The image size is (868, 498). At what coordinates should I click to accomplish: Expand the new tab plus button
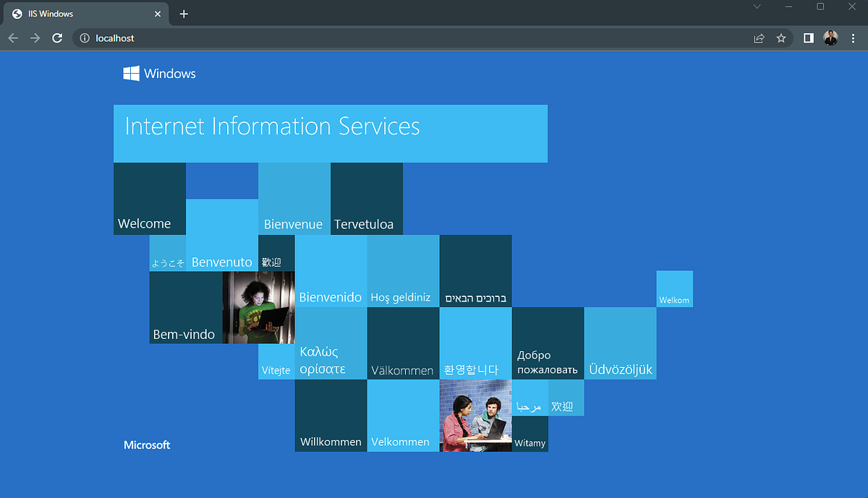183,14
